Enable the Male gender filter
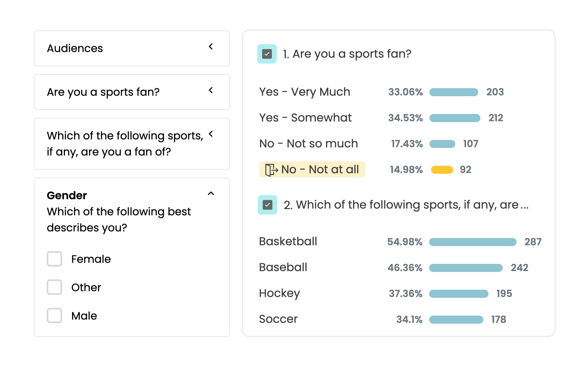Image resolution: width=588 pixels, height=366 pixels. [54, 316]
